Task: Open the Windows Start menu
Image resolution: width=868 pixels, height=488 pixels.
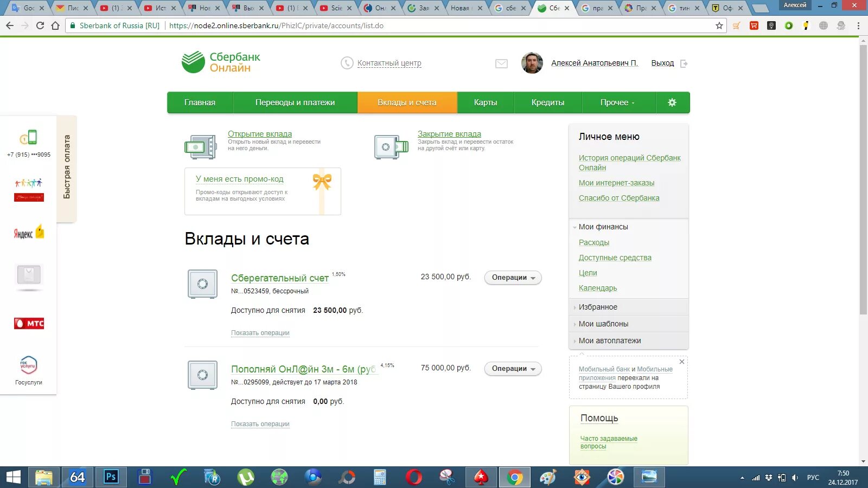Action: click(x=13, y=477)
